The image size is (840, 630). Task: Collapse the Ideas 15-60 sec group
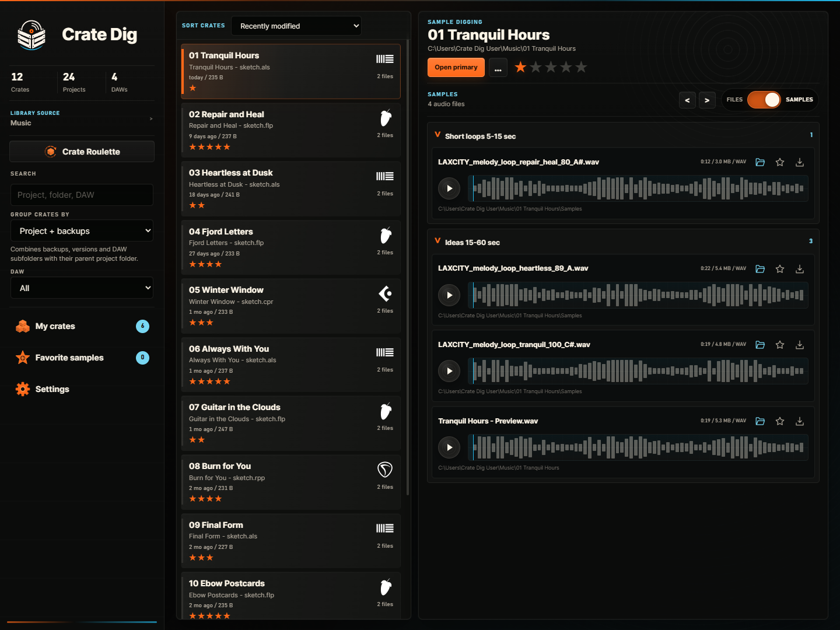[x=437, y=242]
